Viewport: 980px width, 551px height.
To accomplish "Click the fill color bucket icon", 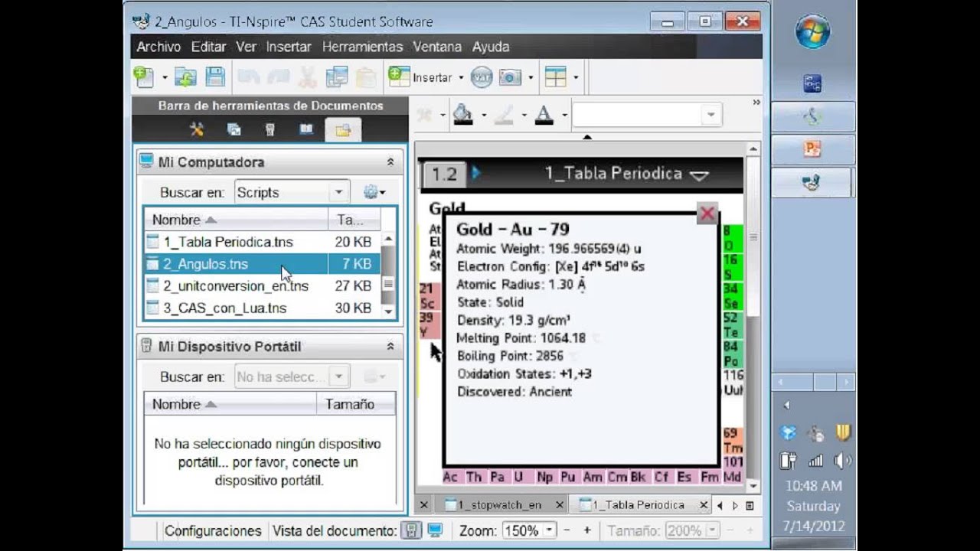I will (462, 115).
